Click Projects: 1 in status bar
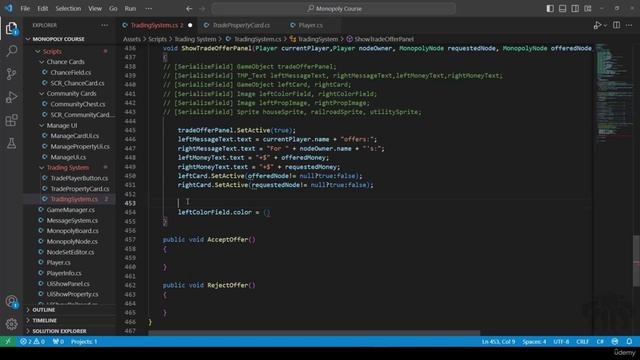The height and width of the screenshot is (360, 640). (x=84, y=341)
